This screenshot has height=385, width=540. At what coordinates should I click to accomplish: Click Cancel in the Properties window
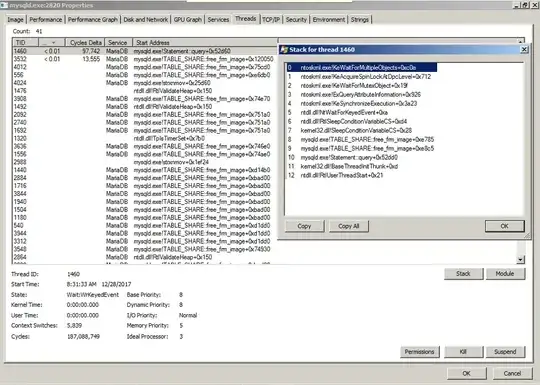pyautogui.click(x=512, y=373)
